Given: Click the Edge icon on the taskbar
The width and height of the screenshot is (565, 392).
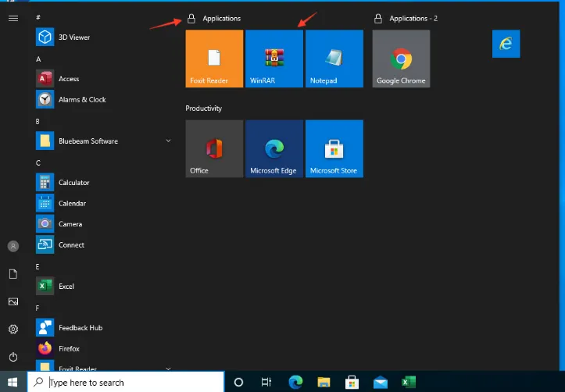Looking at the screenshot, I should coord(295,382).
